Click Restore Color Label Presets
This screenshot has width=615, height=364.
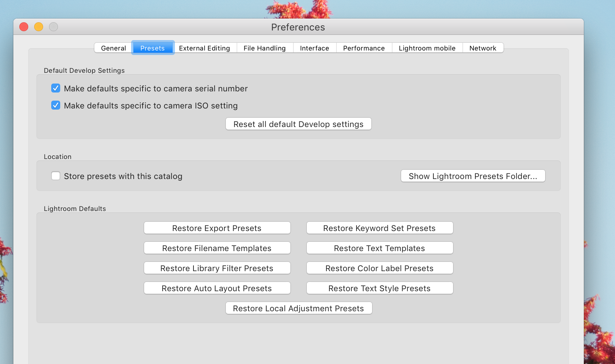[380, 268]
